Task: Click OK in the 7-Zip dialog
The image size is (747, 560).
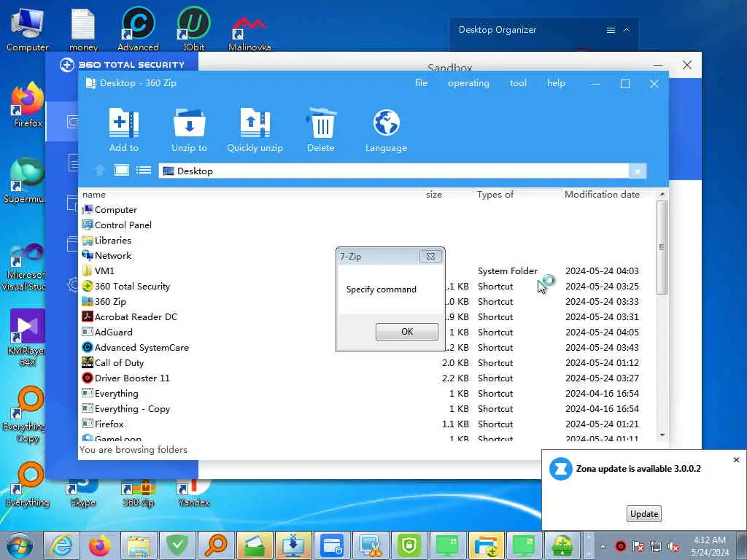Action: (407, 332)
